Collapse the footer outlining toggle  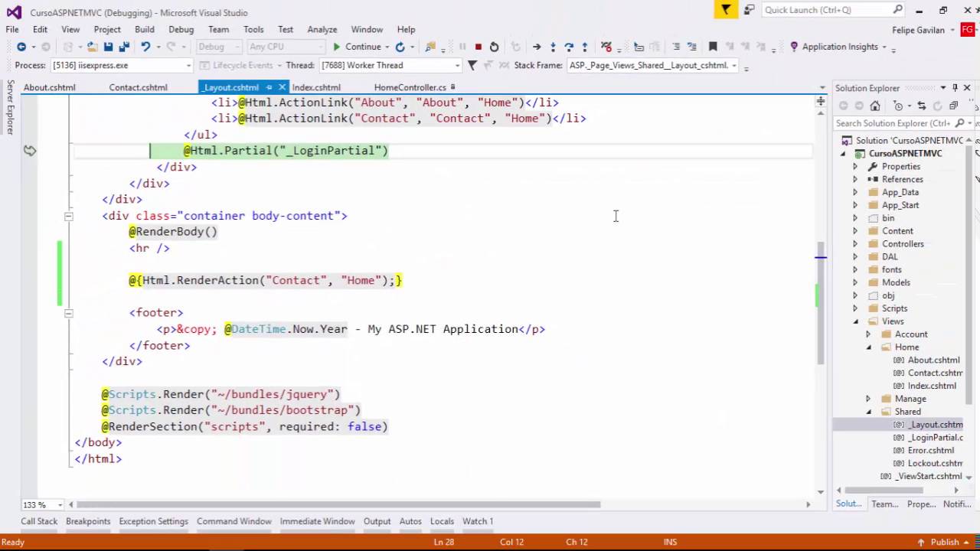pos(68,312)
